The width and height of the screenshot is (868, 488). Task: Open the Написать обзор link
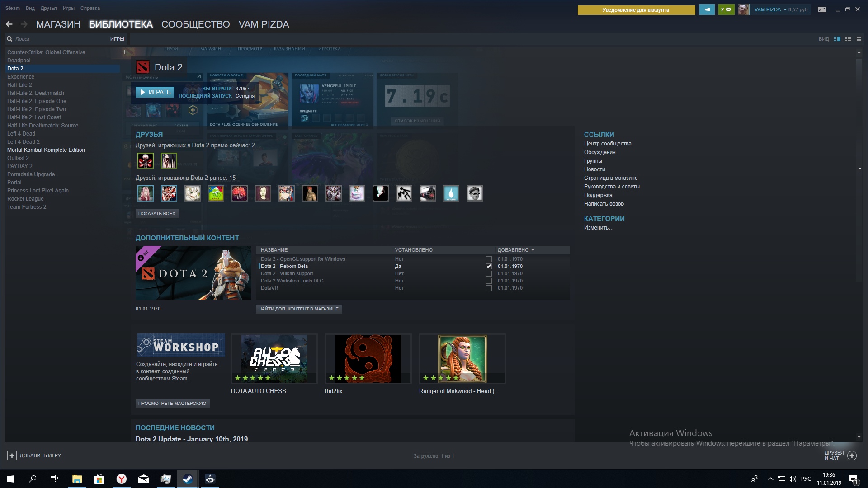pos(604,204)
